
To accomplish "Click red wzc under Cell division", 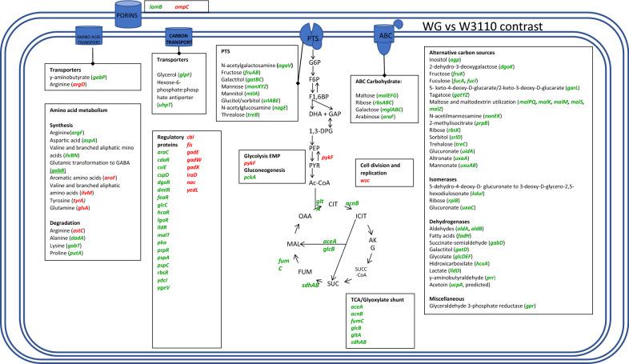I will 365,181.
